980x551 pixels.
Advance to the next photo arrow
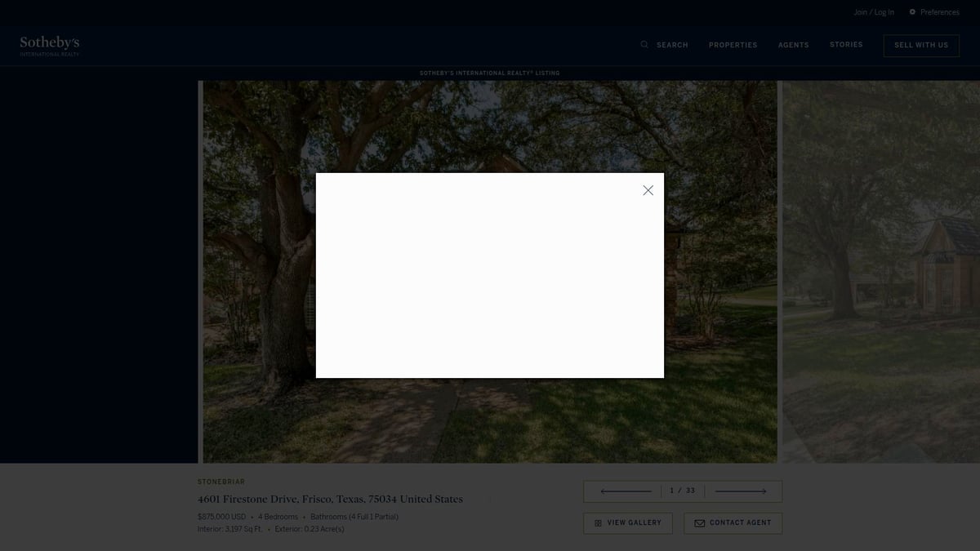click(x=741, y=491)
